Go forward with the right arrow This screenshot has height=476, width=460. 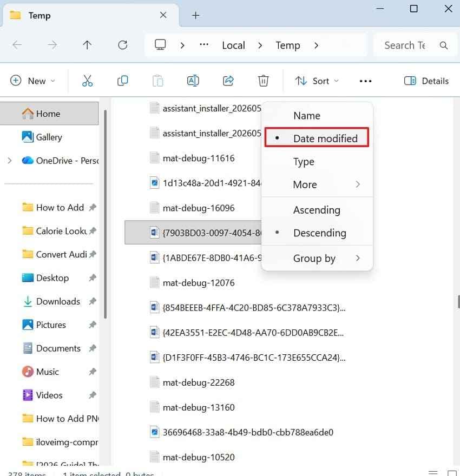click(x=52, y=45)
